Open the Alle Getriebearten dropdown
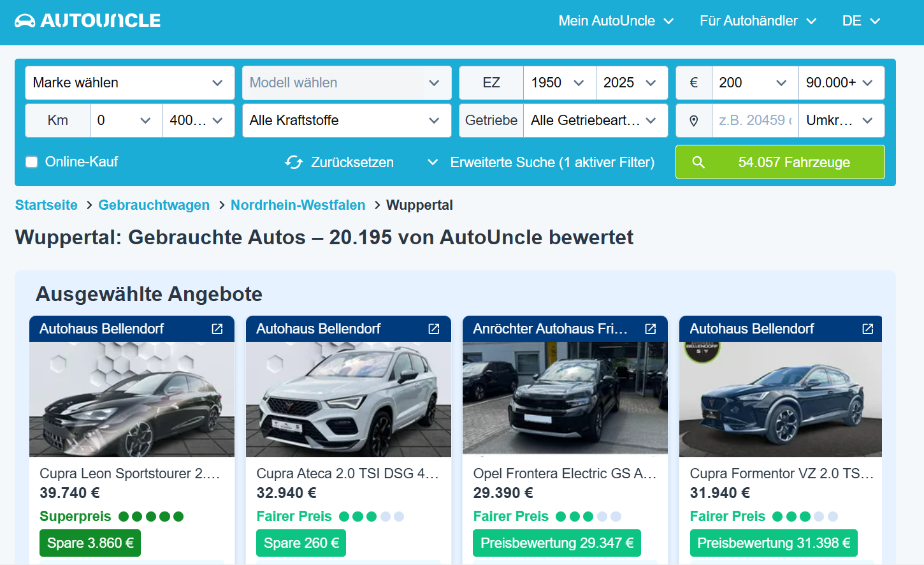This screenshot has height=565, width=924. 595,121
